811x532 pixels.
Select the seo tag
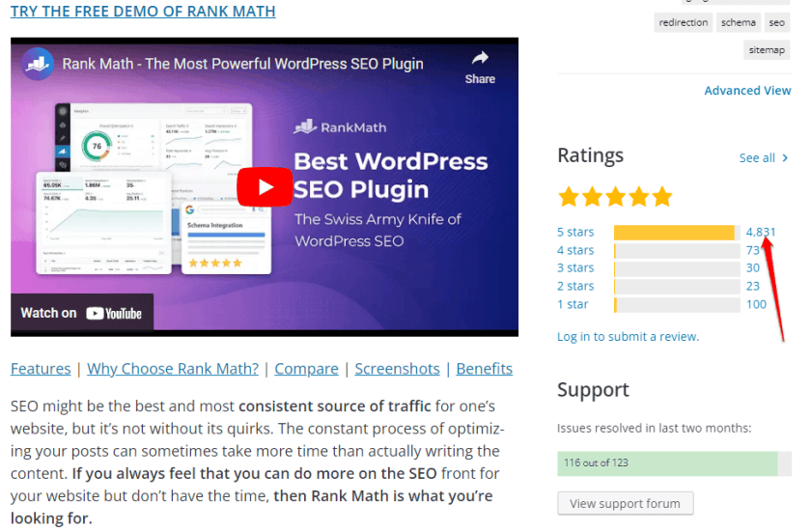(776, 23)
